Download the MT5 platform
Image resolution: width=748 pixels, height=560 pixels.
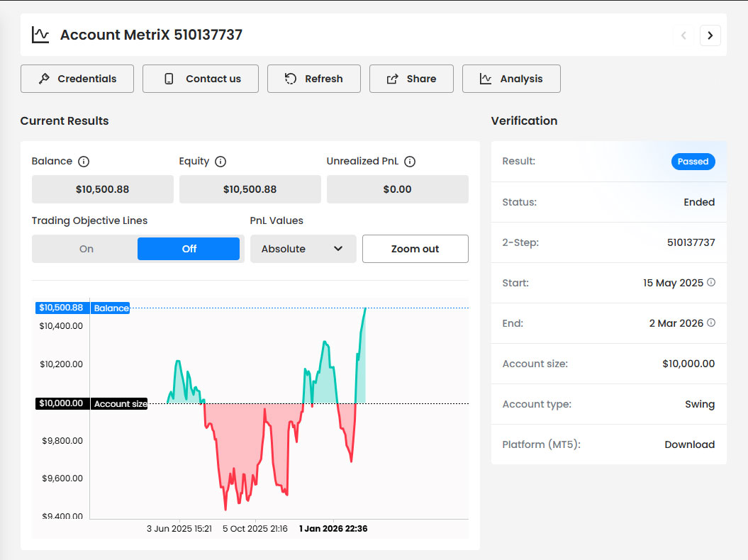tap(689, 444)
